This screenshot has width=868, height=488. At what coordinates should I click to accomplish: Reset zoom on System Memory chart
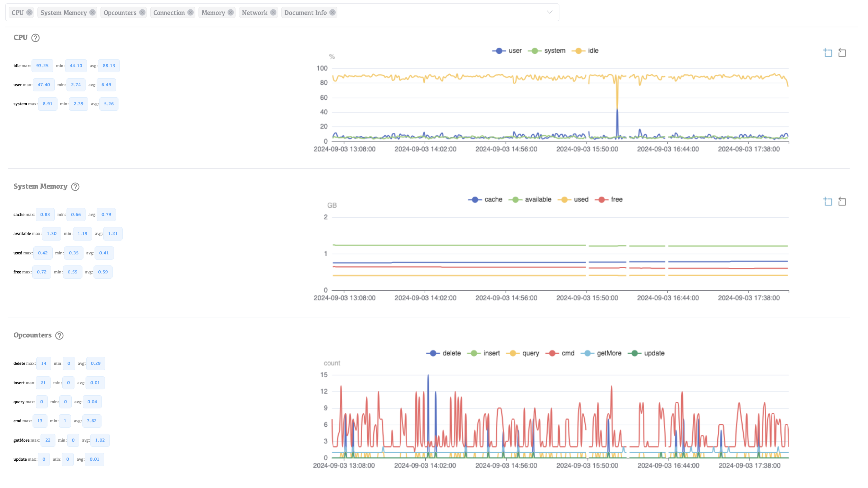pyautogui.click(x=842, y=201)
